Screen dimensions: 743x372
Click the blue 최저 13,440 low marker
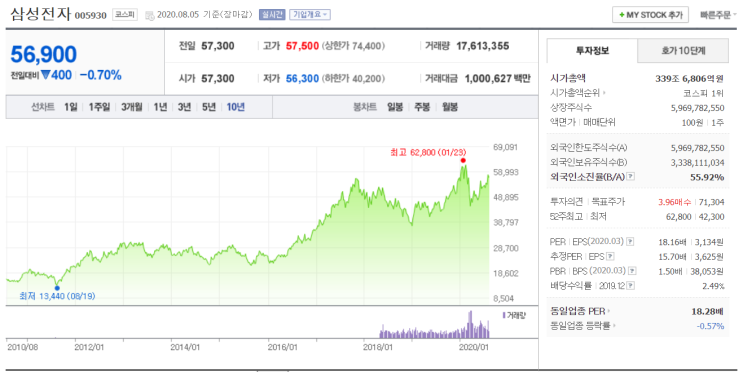pyautogui.click(x=57, y=288)
